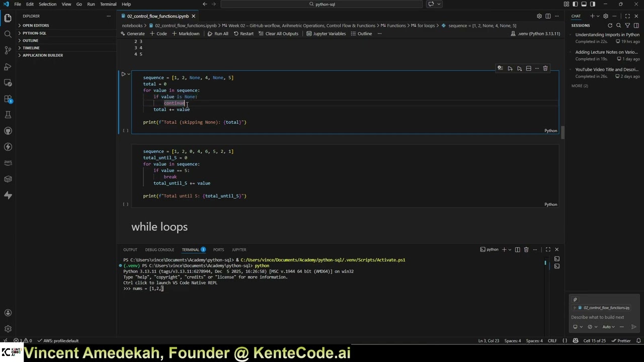Switch to the Jupyter panel tab
The image size is (644, 362).
[239, 249]
